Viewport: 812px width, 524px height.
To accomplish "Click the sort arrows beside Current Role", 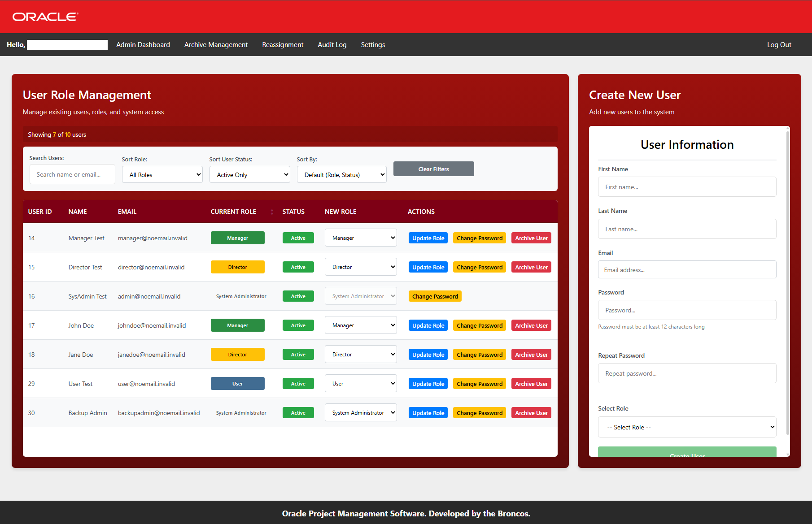I will pyautogui.click(x=272, y=212).
